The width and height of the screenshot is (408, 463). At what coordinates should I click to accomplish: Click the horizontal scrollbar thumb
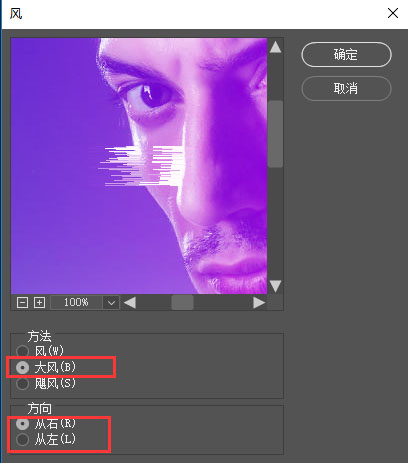(182, 303)
